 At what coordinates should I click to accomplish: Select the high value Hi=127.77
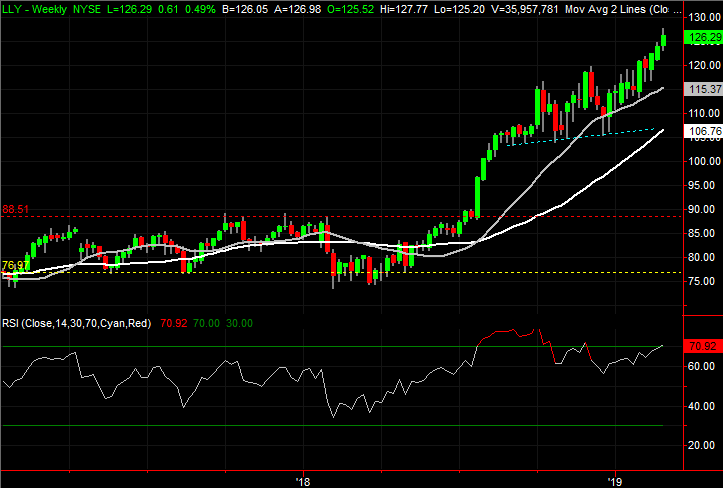click(x=404, y=9)
